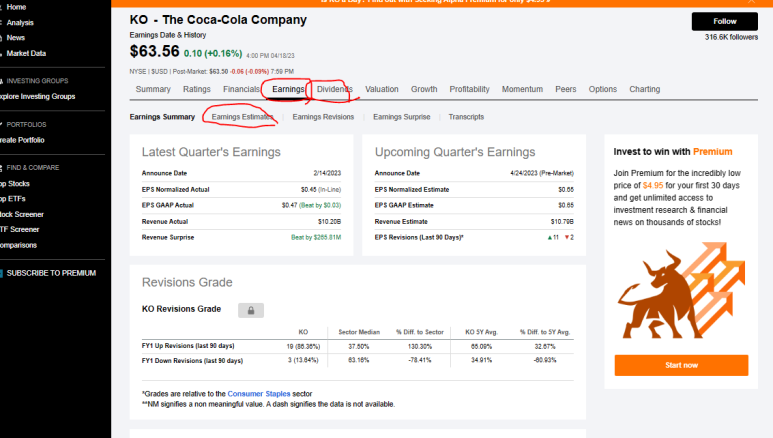Screen dimensions: 773x438
Task: Open Comparisons in sidebar
Action: coord(18,245)
